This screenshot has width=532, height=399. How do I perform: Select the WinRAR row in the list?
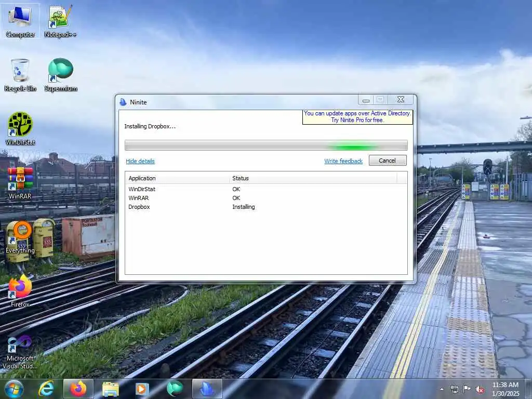coord(266,198)
